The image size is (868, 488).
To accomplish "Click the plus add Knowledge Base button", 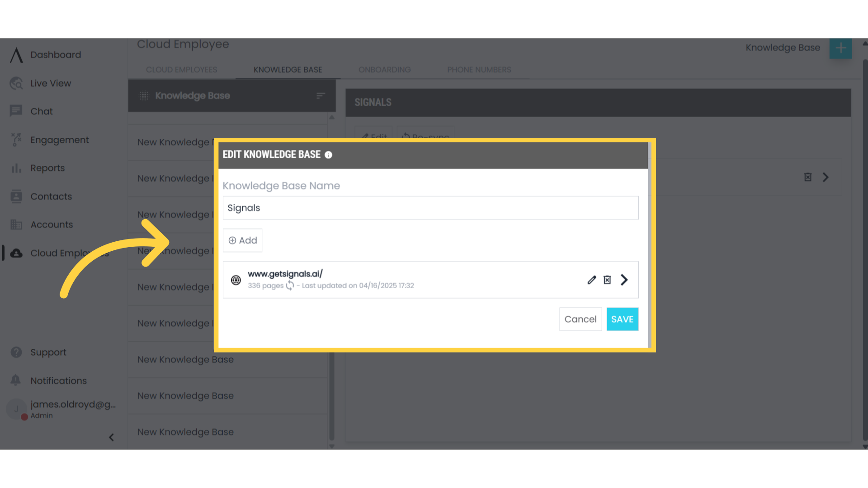I will [841, 48].
